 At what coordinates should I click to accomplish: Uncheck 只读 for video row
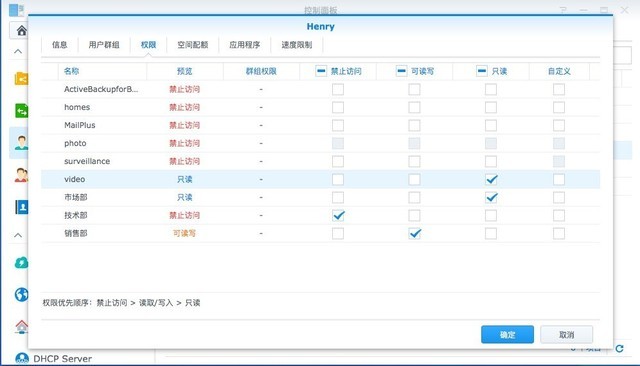click(x=491, y=179)
